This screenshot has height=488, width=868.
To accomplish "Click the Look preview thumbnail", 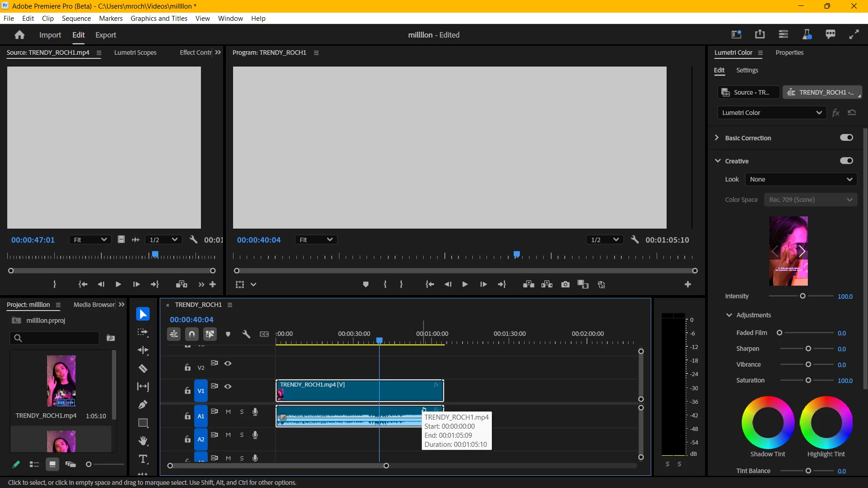I will pos(788,251).
